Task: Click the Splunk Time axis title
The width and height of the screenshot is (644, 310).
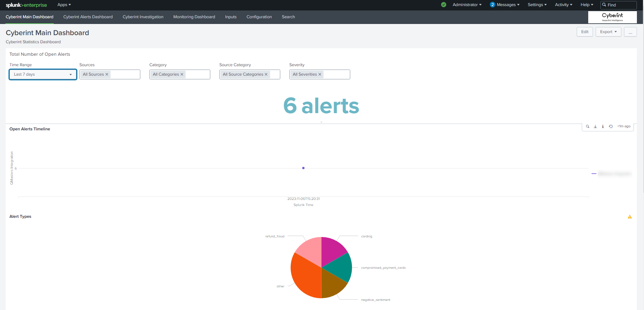Action: [303, 205]
